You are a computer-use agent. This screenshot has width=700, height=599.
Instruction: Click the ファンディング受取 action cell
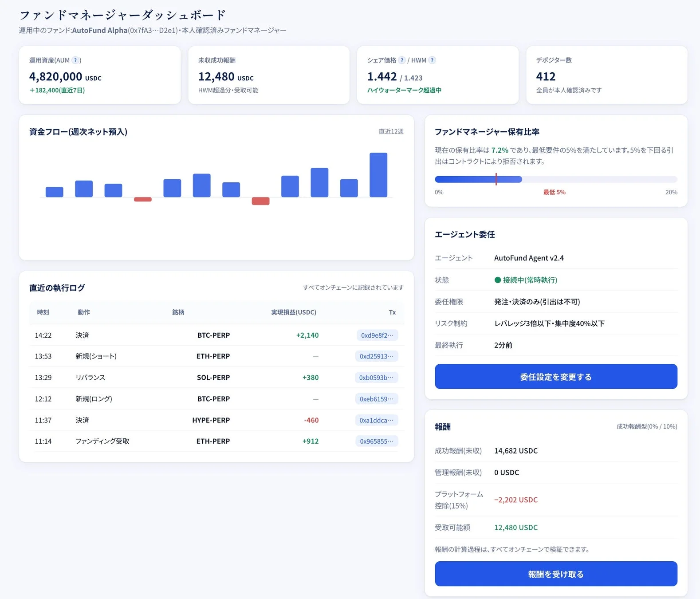pyautogui.click(x=102, y=441)
